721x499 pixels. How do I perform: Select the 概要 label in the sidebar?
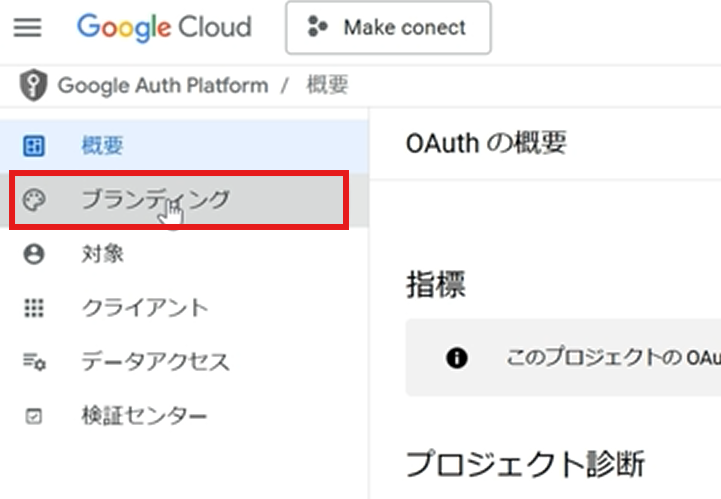click(x=102, y=146)
